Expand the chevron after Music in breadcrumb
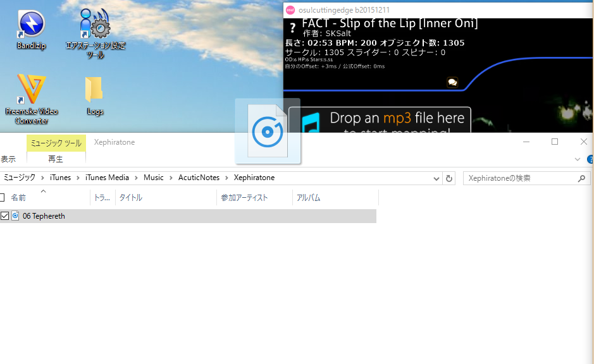Viewport: 594px width, 364px height. pyautogui.click(x=171, y=178)
